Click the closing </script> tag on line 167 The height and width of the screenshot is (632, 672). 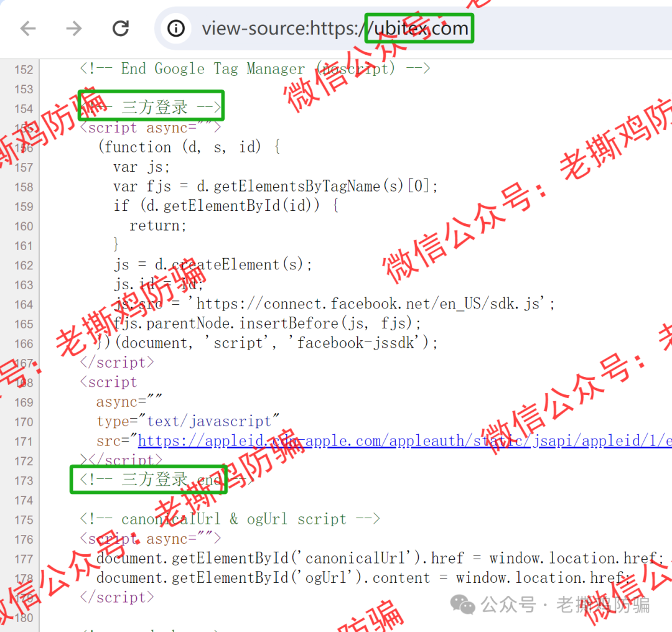[117, 363]
